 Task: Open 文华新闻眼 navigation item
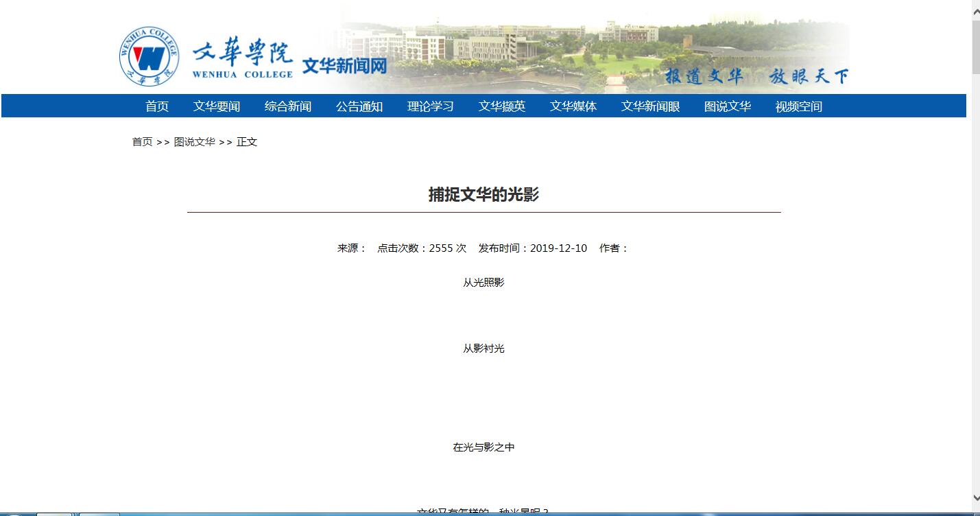[x=651, y=106]
